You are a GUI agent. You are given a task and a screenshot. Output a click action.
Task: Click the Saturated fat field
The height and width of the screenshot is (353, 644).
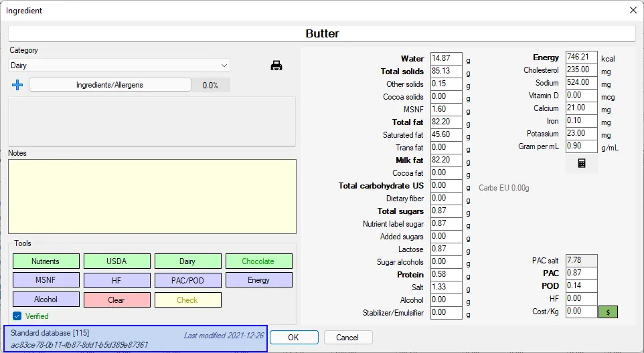(446, 135)
